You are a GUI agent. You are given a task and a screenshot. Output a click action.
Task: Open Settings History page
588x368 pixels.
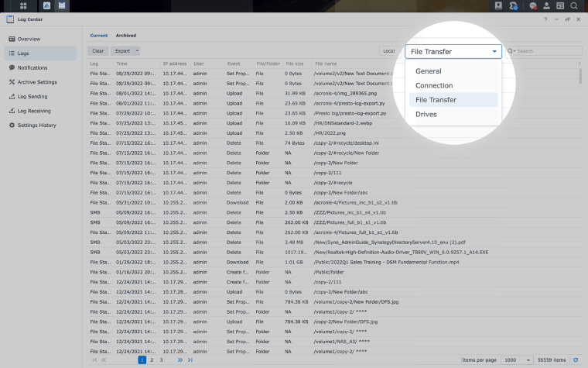[x=36, y=125]
